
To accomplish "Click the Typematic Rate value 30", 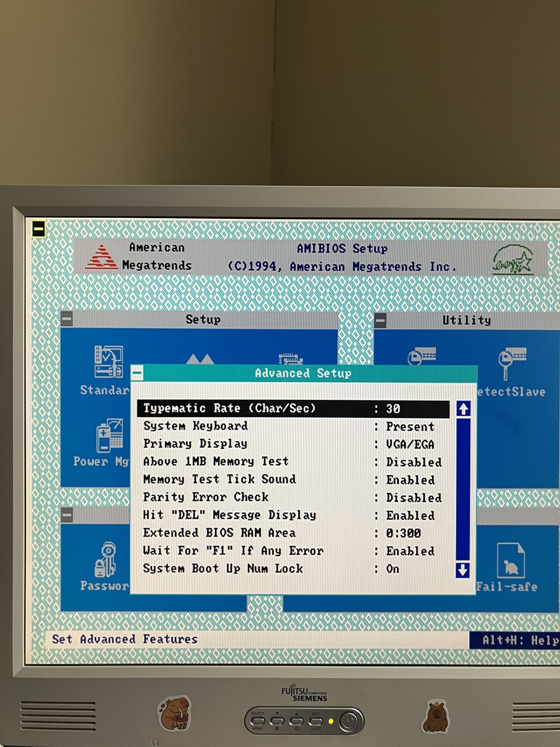I will pos(393,409).
